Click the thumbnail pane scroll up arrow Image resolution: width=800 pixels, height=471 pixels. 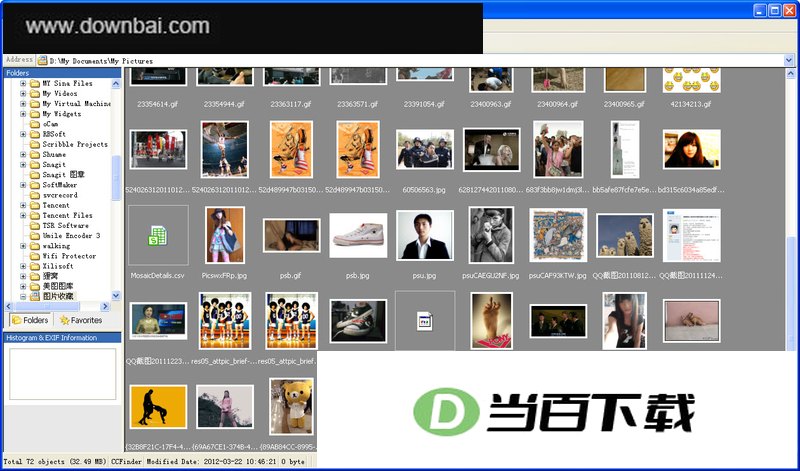click(x=790, y=73)
